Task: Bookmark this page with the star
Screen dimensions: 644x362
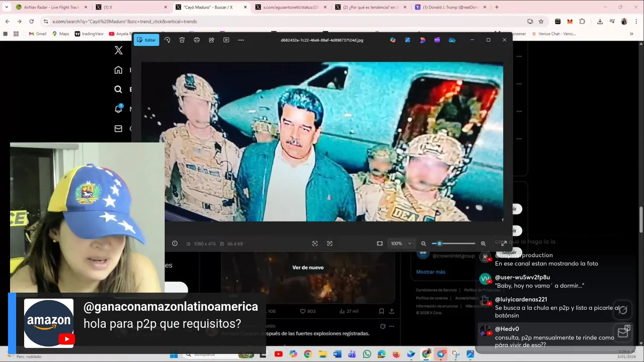Action: [x=541, y=22]
